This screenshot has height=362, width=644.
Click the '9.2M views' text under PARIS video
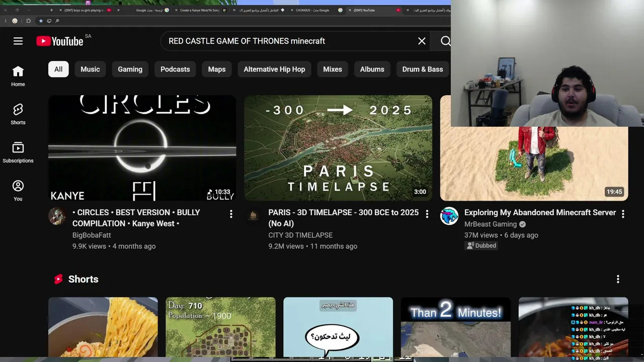tap(286, 246)
